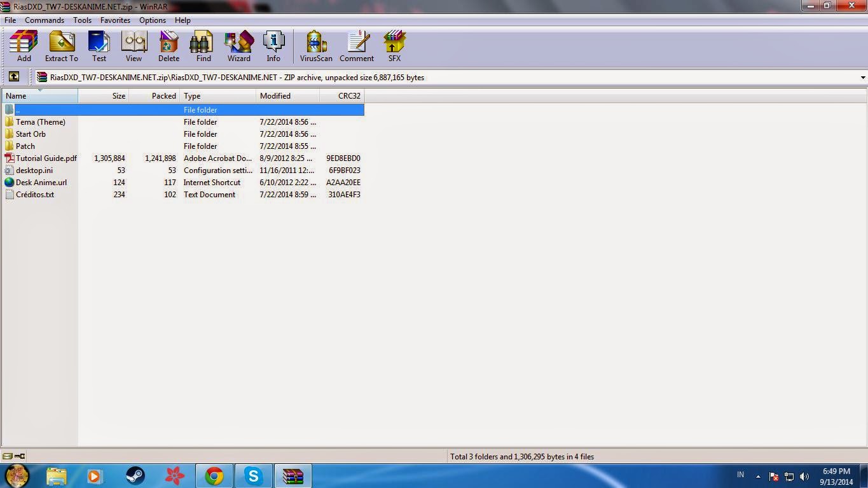Click the Tema (Theme) folder icon
Viewport: 868px width, 488px height.
point(9,122)
